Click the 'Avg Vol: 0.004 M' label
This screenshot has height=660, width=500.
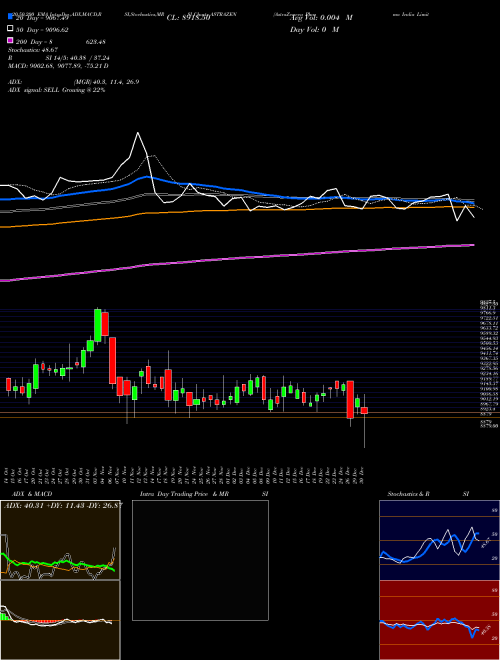tap(321, 18)
